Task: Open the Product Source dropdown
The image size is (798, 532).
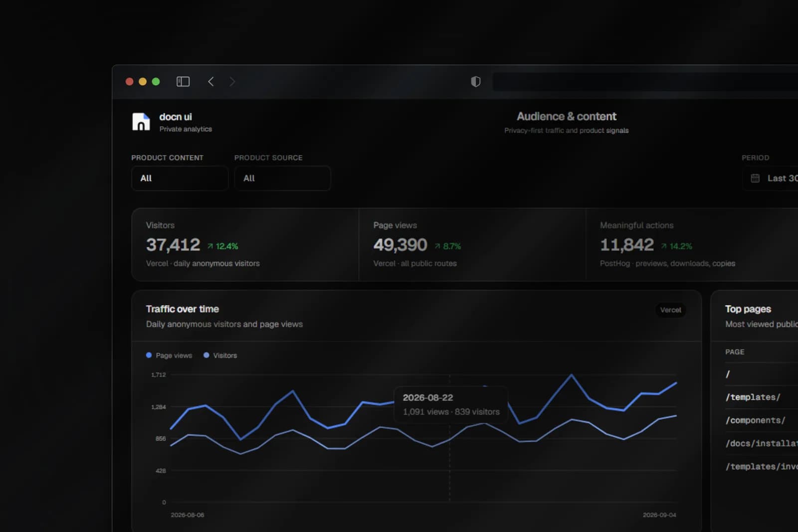Action: click(x=282, y=178)
